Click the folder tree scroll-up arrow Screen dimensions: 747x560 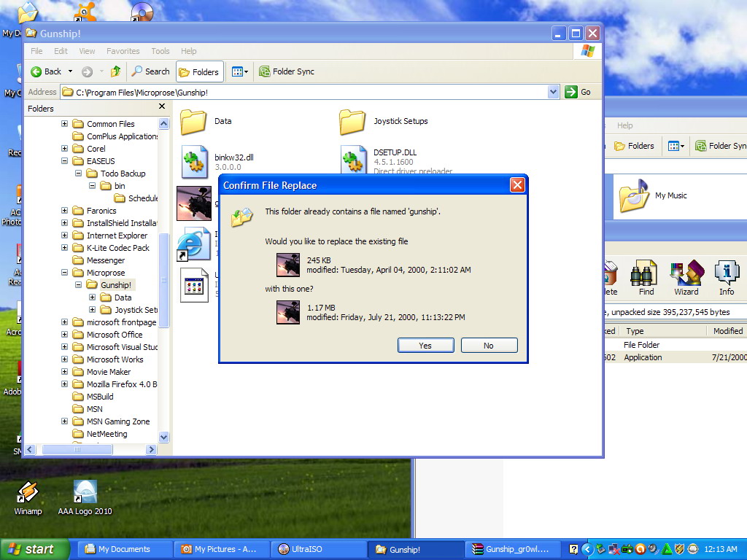coord(163,124)
